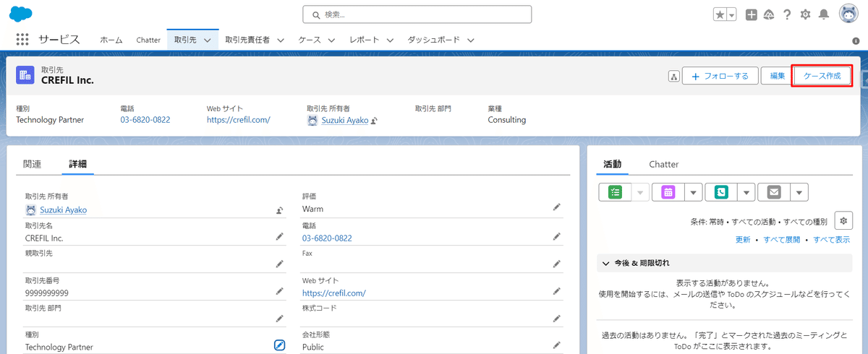Expand the favorites list dropdown arrow
This screenshot has width=868, height=354.
[x=731, y=14]
